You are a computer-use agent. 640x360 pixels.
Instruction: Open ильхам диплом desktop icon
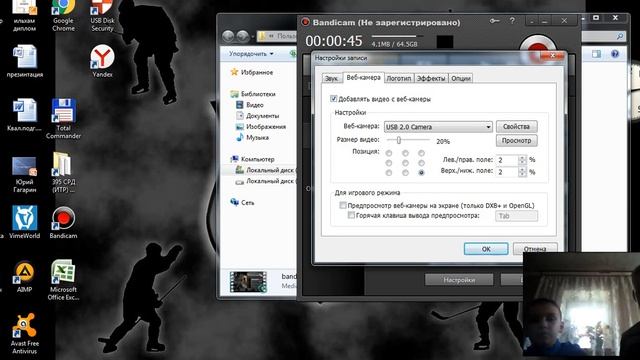tap(24, 16)
